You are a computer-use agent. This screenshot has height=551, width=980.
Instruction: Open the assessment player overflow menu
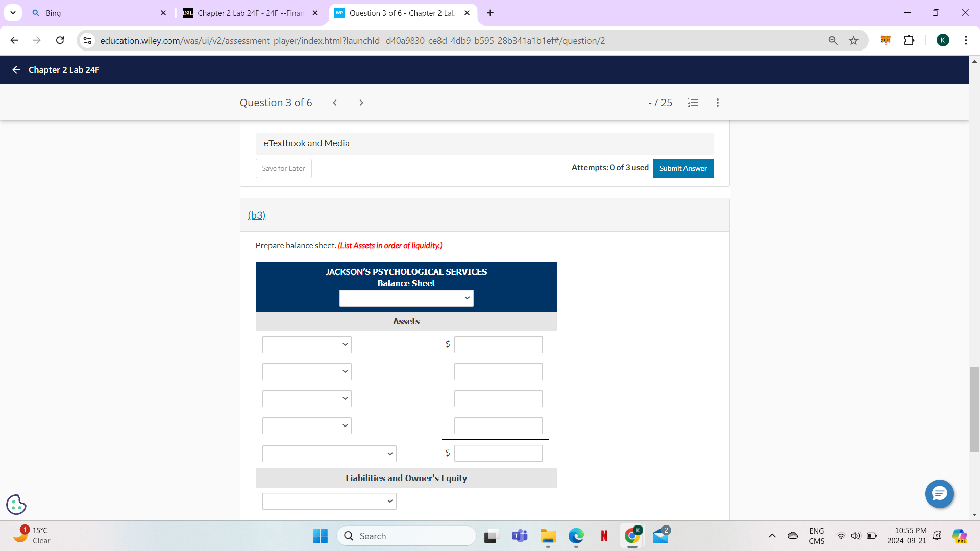tap(717, 103)
